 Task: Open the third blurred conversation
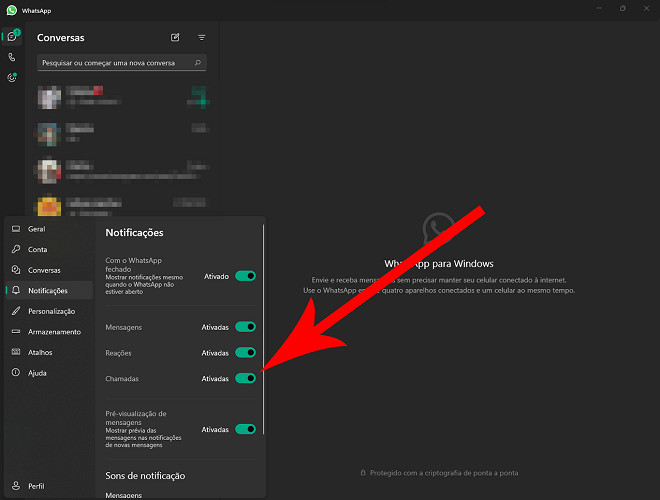click(122, 170)
